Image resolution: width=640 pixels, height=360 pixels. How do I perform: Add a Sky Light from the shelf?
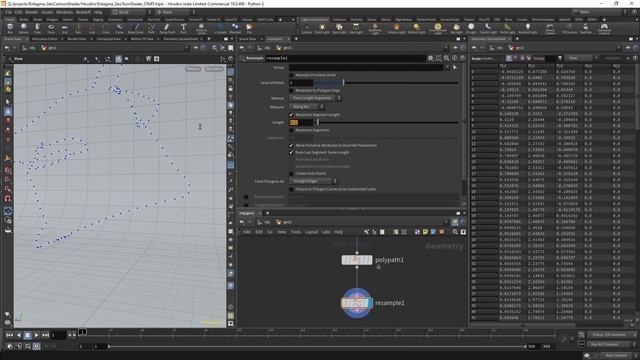click(456, 28)
